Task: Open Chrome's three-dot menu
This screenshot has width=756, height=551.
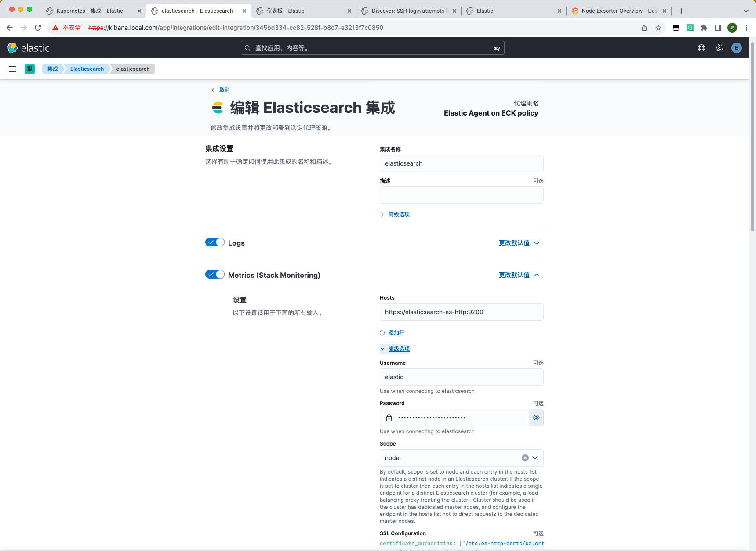Action: (746, 28)
